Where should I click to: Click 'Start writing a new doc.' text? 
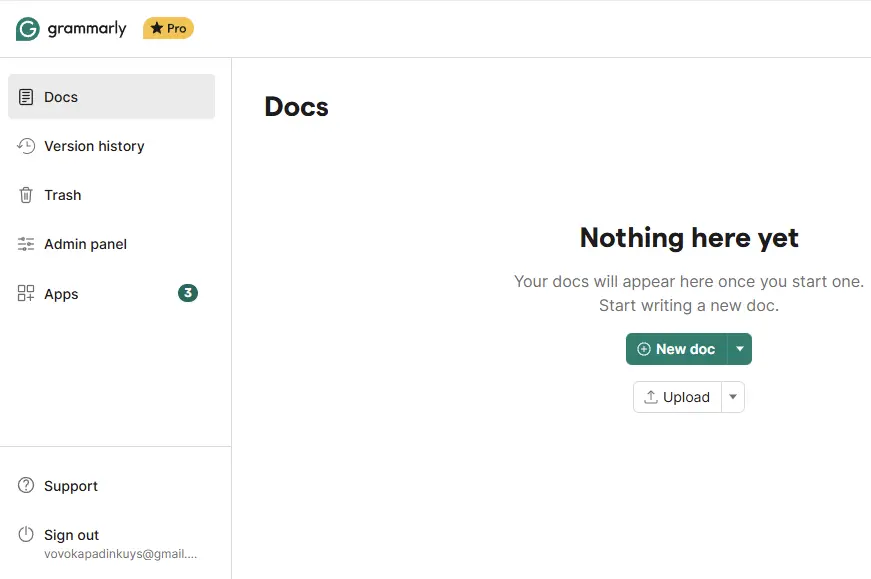[x=689, y=306]
